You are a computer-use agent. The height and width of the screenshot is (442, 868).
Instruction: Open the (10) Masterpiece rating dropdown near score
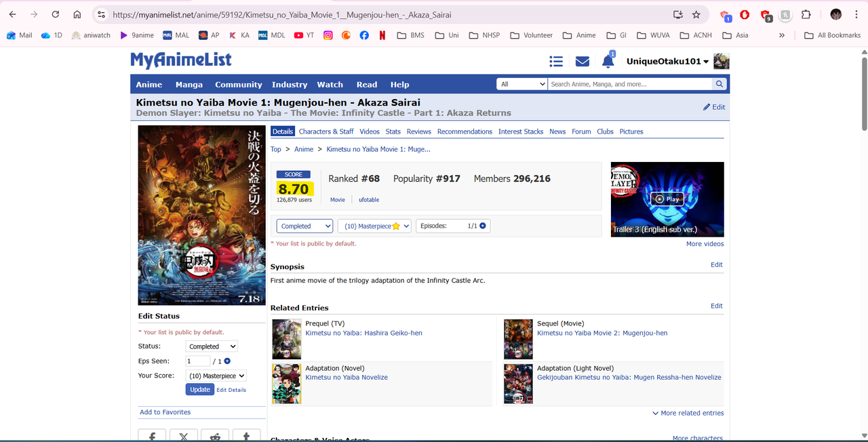point(374,226)
